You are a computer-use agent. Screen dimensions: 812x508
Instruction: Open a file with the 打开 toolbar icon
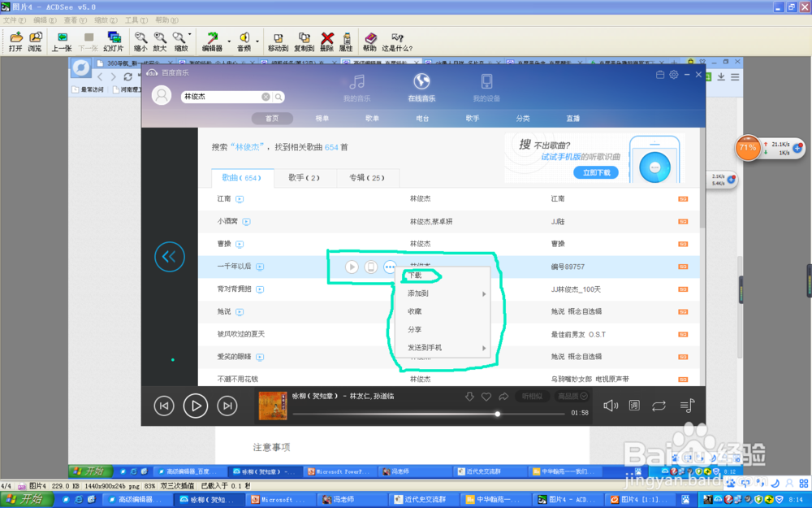[16, 41]
